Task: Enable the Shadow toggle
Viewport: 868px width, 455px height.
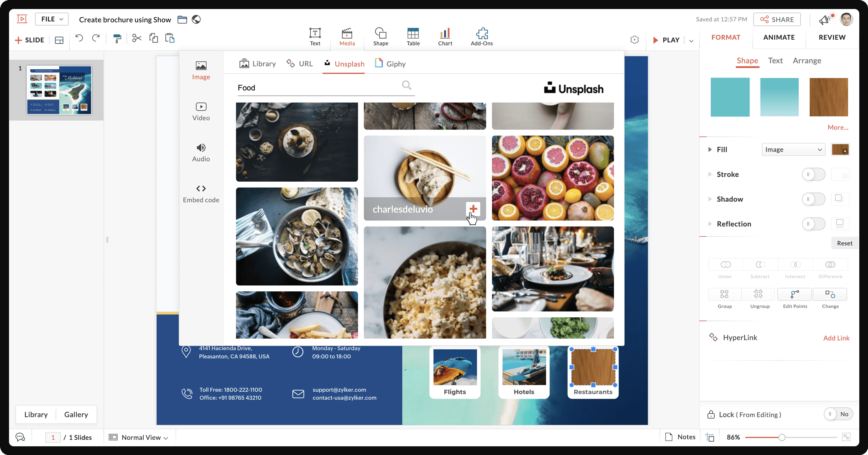Action: 813,199
